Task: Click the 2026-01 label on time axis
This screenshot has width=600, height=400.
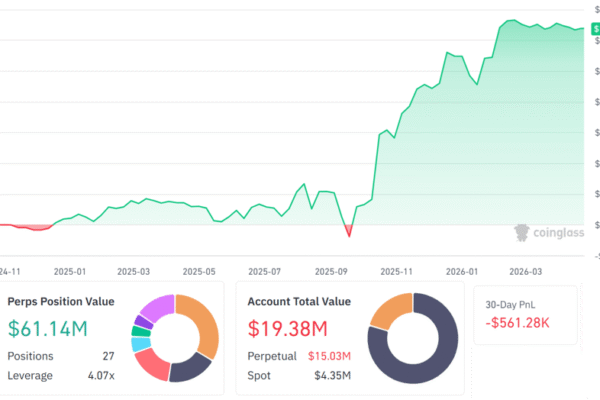Action: [x=461, y=271]
